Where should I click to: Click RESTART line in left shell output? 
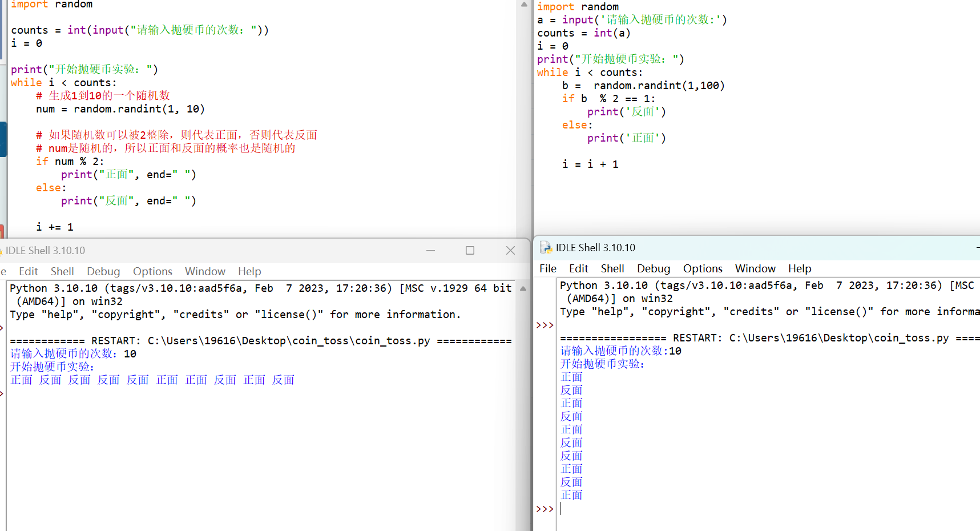pyautogui.click(x=261, y=341)
